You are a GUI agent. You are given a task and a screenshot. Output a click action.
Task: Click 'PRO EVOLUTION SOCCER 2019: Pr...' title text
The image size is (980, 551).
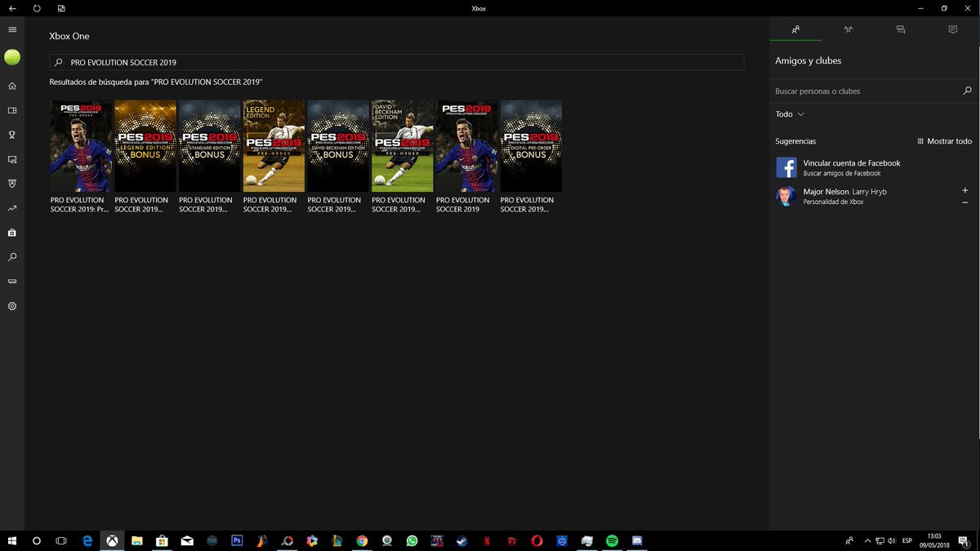pyautogui.click(x=79, y=204)
